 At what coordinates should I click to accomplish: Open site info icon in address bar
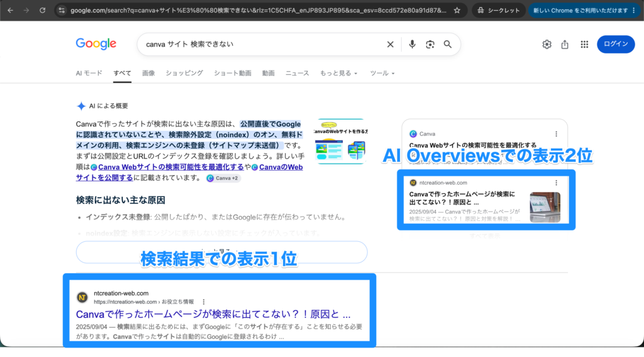coord(62,10)
